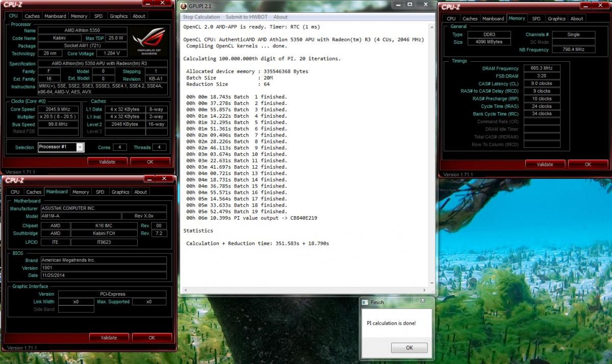Viewport: 612px width, 364px height.
Task: Close the Mainboard CPU-Z window
Action: pyautogui.click(x=164, y=179)
